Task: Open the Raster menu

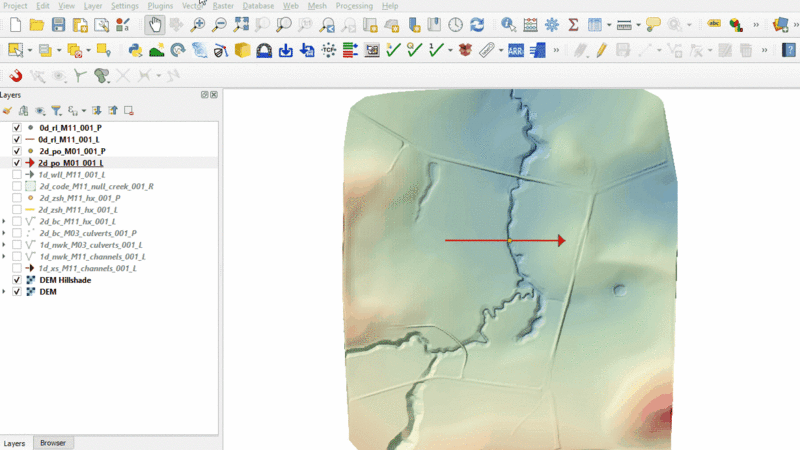Action: point(222,6)
